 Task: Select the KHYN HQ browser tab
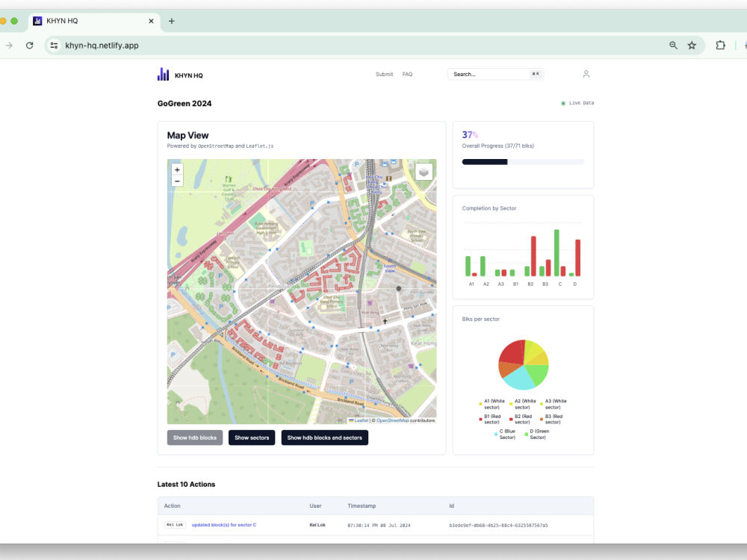click(x=94, y=21)
